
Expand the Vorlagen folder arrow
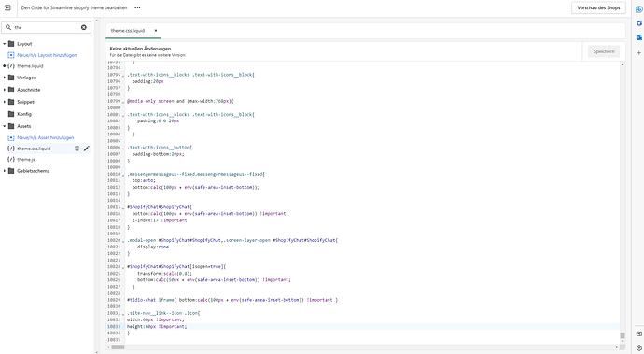point(4,78)
